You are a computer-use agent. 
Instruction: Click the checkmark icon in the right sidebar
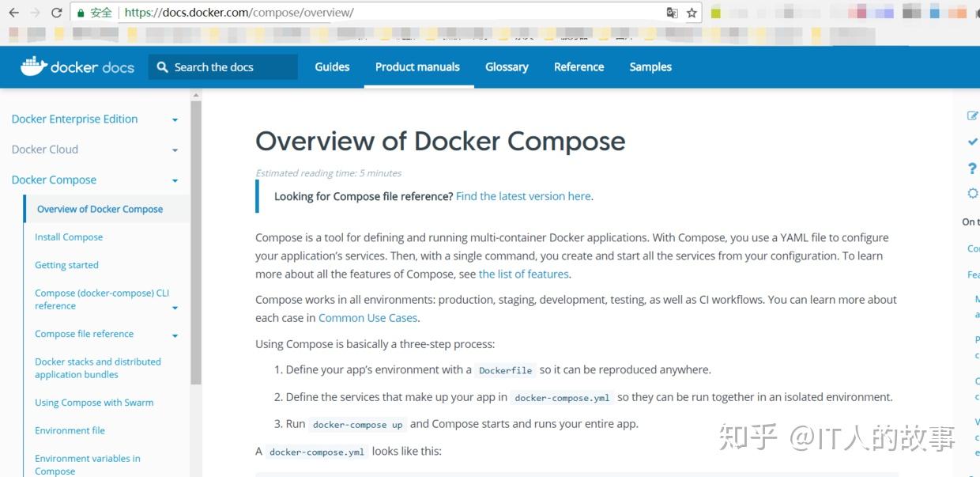pyautogui.click(x=973, y=142)
